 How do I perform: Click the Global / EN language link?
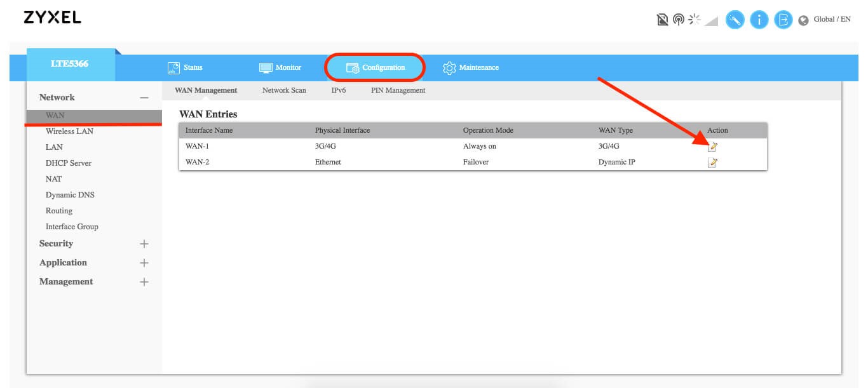832,19
